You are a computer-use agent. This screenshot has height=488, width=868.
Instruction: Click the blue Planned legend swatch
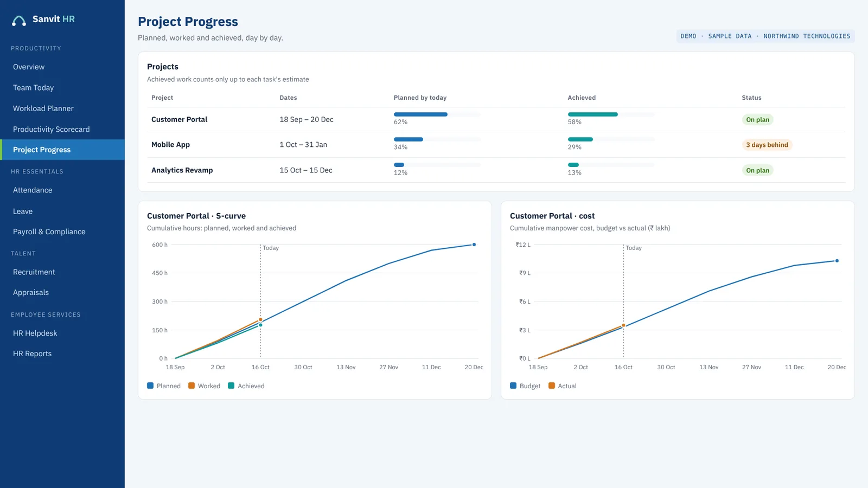tap(150, 386)
